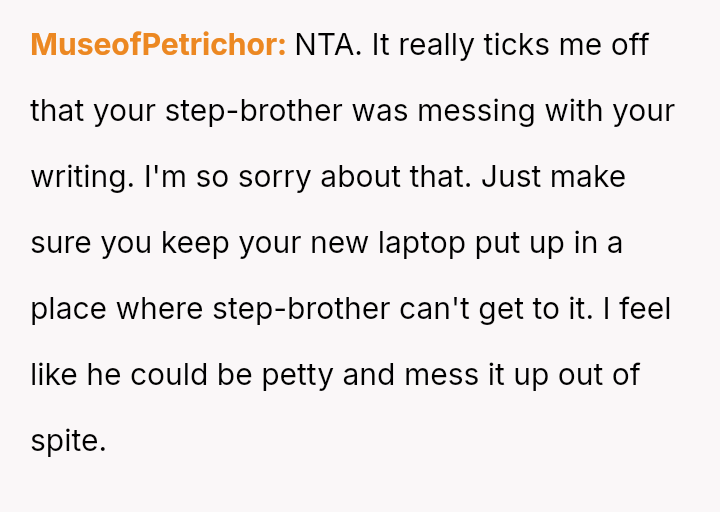Open the MuseofPetrichor user profile link
Image resolution: width=720 pixels, height=512 pixels.
click(158, 45)
